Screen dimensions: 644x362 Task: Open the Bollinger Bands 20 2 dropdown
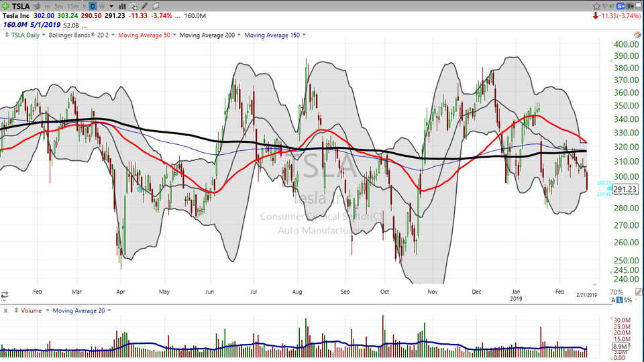[x=113, y=35]
